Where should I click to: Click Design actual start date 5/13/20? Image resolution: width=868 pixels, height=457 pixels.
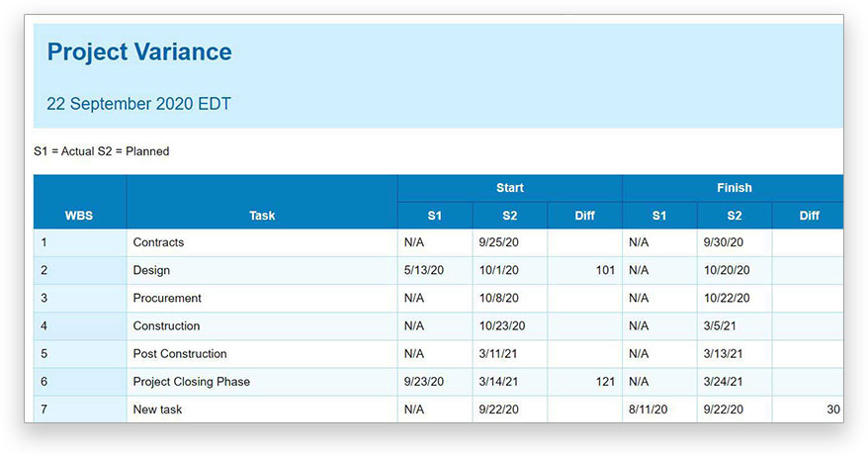(x=424, y=270)
